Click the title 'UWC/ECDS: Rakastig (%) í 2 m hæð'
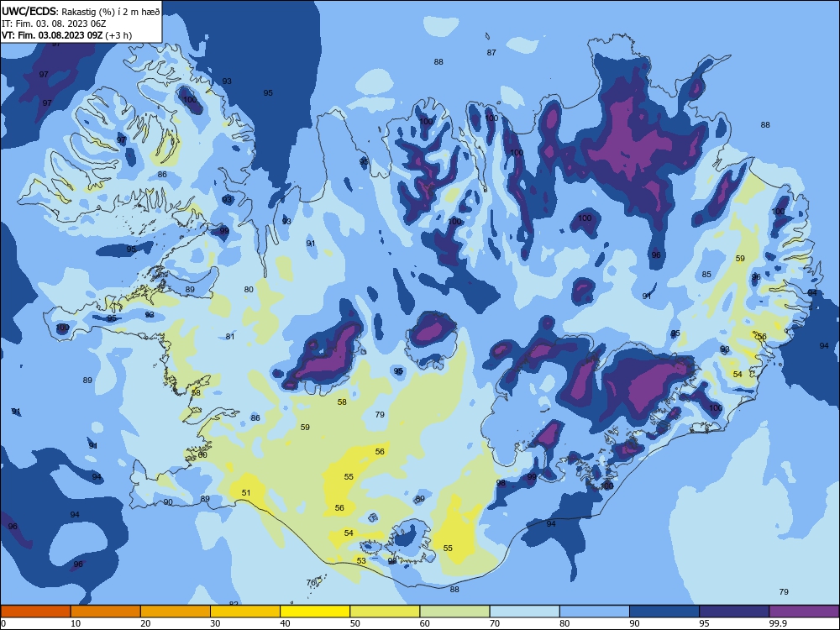The height and width of the screenshot is (630, 840). [x=81, y=11]
